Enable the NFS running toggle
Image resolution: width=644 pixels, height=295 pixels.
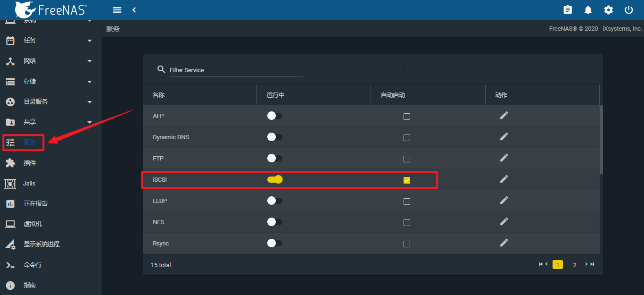click(274, 222)
